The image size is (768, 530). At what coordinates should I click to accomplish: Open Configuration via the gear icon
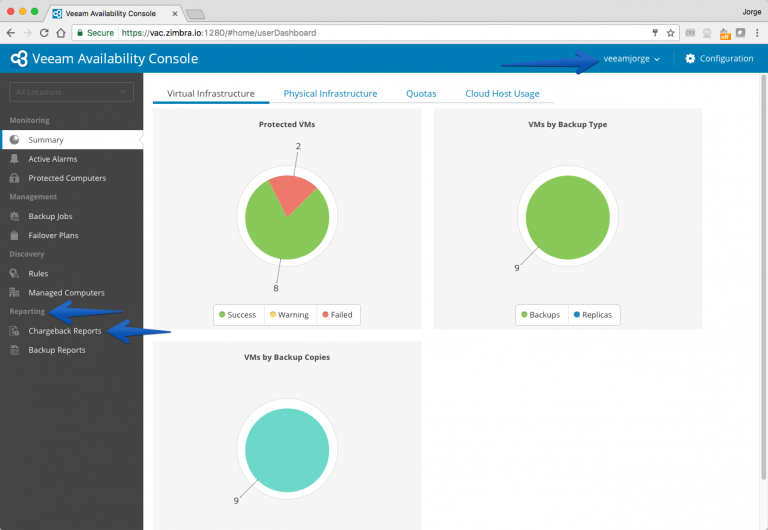point(690,58)
